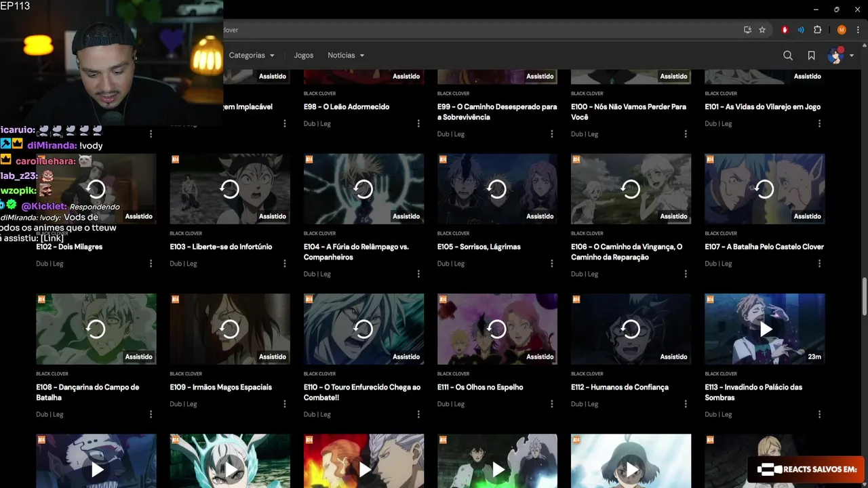Open options menu for E103 episode

285,264
